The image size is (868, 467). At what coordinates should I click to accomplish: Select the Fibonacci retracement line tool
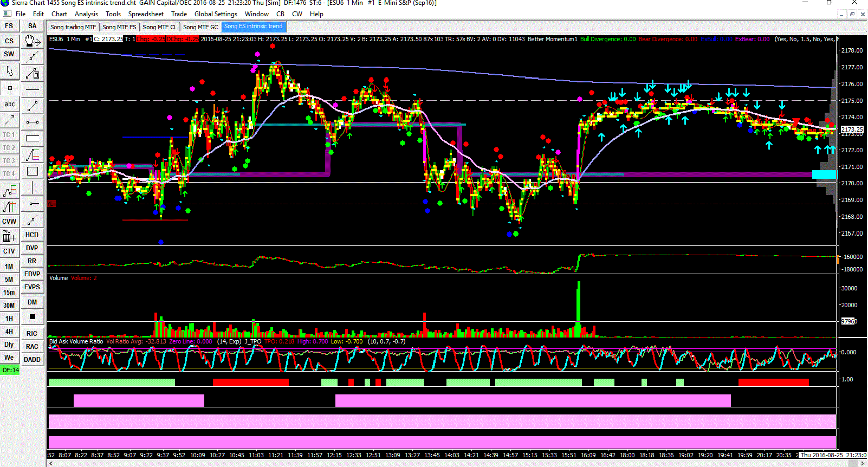coord(32,155)
